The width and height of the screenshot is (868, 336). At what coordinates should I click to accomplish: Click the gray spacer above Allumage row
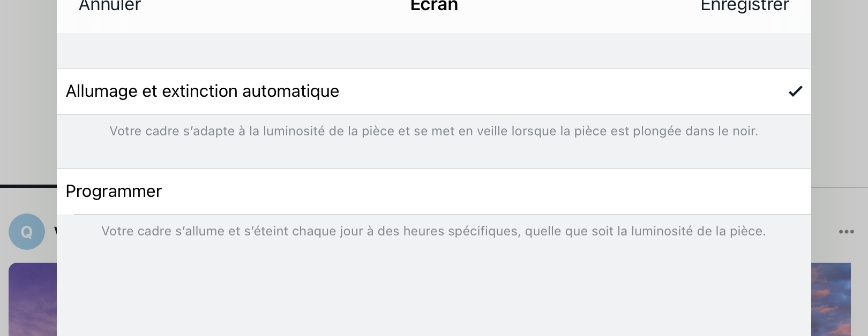tap(434, 51)
